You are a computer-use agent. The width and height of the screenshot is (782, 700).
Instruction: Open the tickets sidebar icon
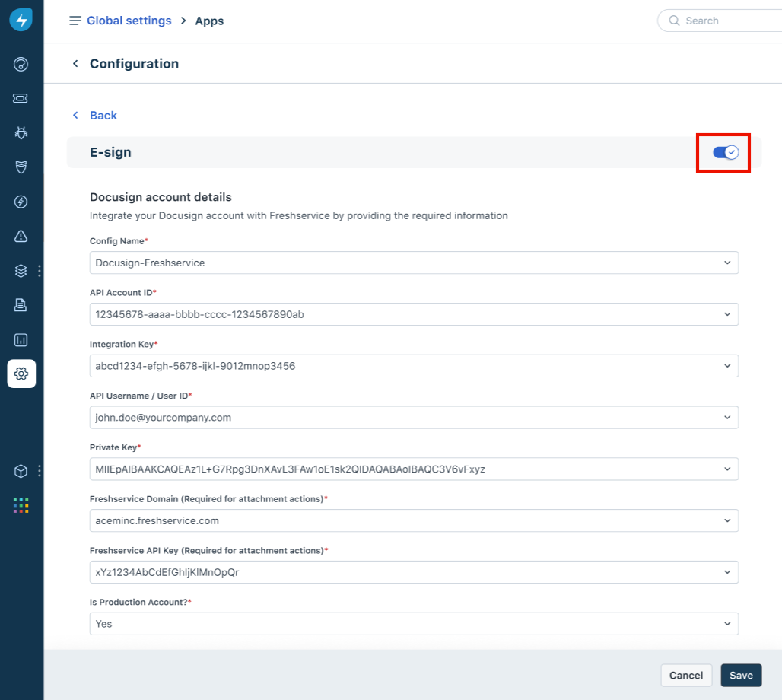pyautogui.click(x=21, y=98)
